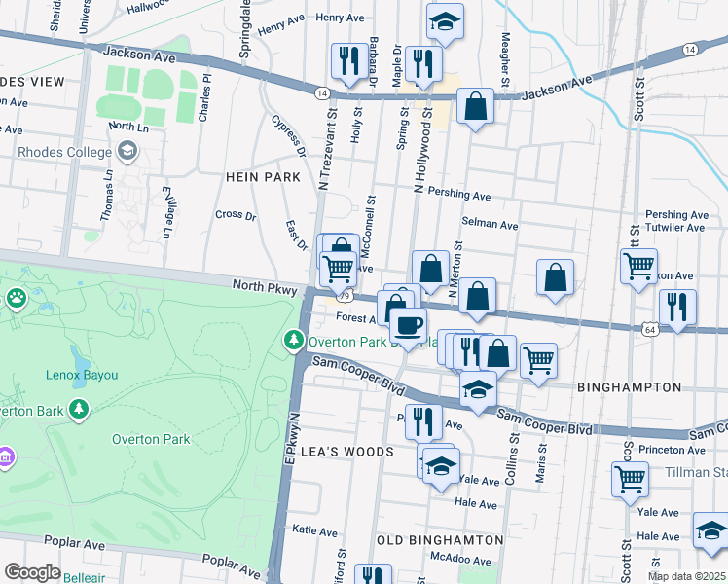Click the Meagher St street label
Image resolution: width=728 pixels, height=584 pixels.
click(505, 59)
